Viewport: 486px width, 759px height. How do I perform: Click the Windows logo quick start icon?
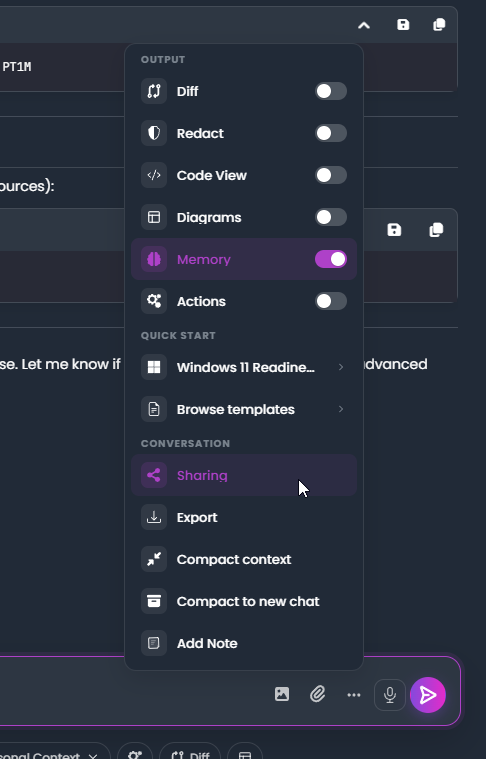click(x=154, y=367)
